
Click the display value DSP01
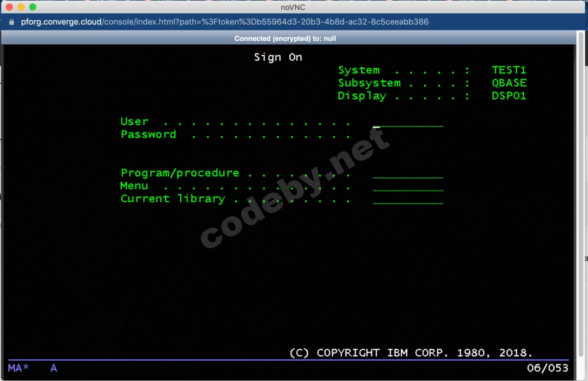[509, 96]
